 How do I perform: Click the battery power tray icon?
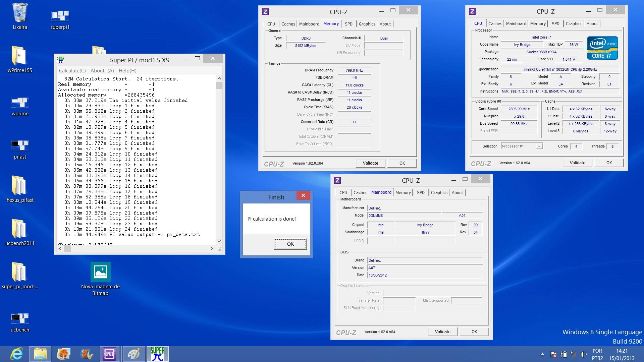pos(563,354)
